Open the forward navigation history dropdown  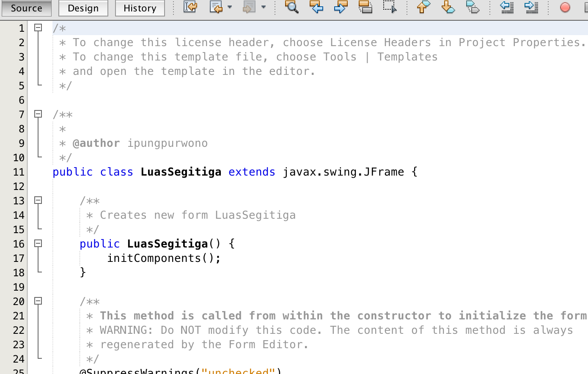point(264,8)
